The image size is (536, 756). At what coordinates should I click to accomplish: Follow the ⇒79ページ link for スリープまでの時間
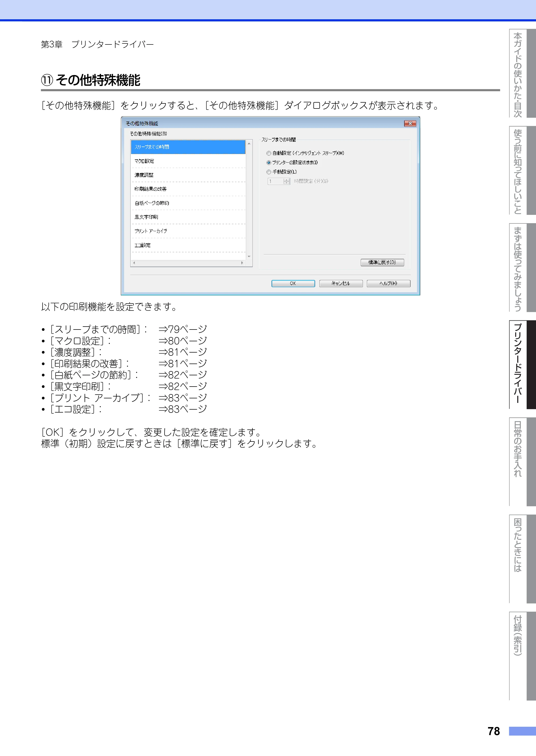coord(183,329)
